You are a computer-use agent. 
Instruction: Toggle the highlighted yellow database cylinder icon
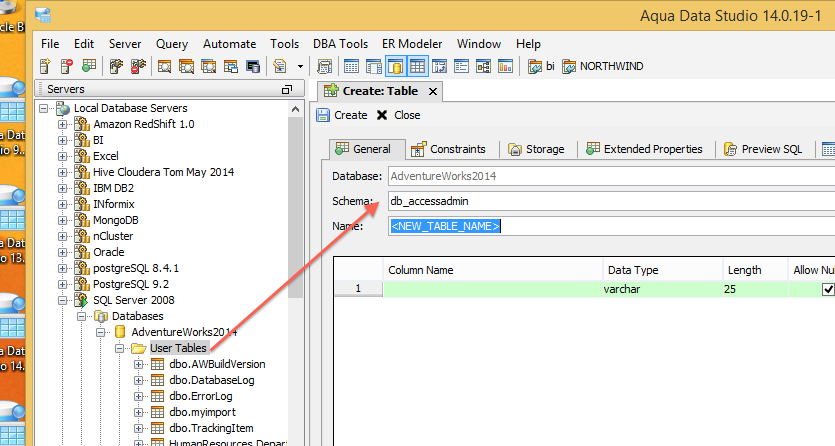click(x=395, y=66)
